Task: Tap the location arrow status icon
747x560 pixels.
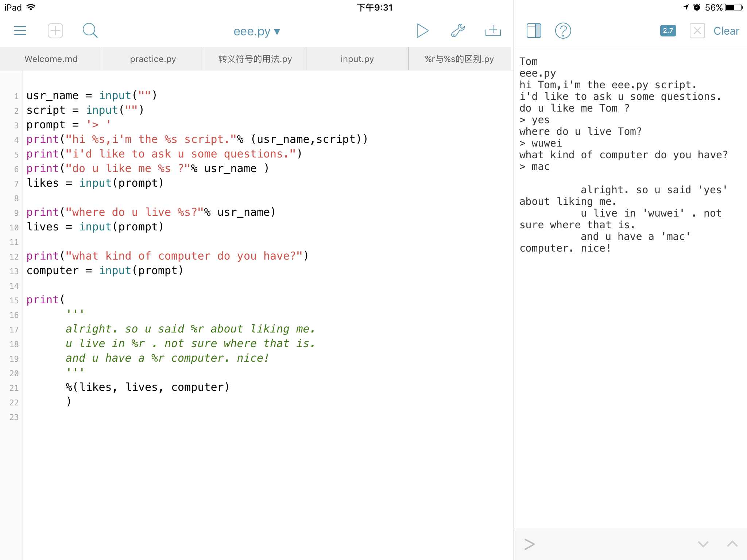Action: click(x=685, y=7)
